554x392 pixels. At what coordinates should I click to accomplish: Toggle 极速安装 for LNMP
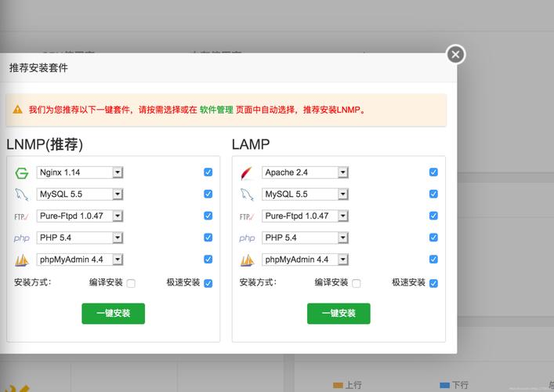coord(208,283)
